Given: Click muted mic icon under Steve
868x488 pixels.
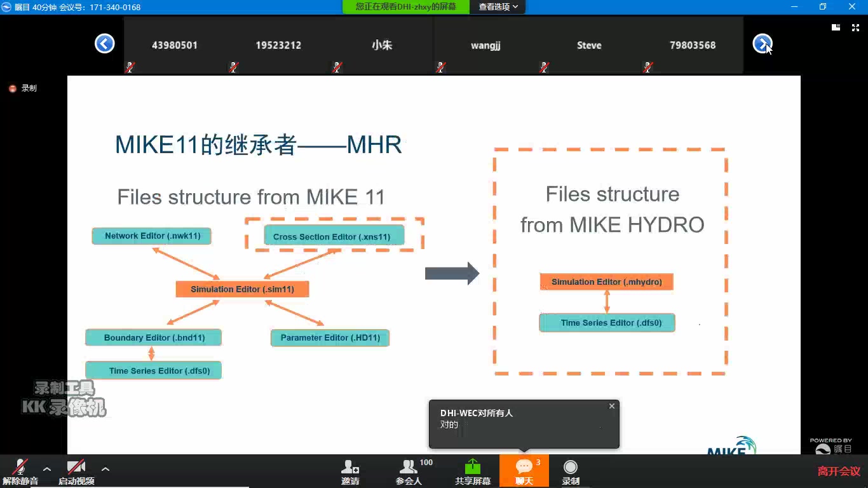Looking at the screenshot, I should [x=544, y=67].
